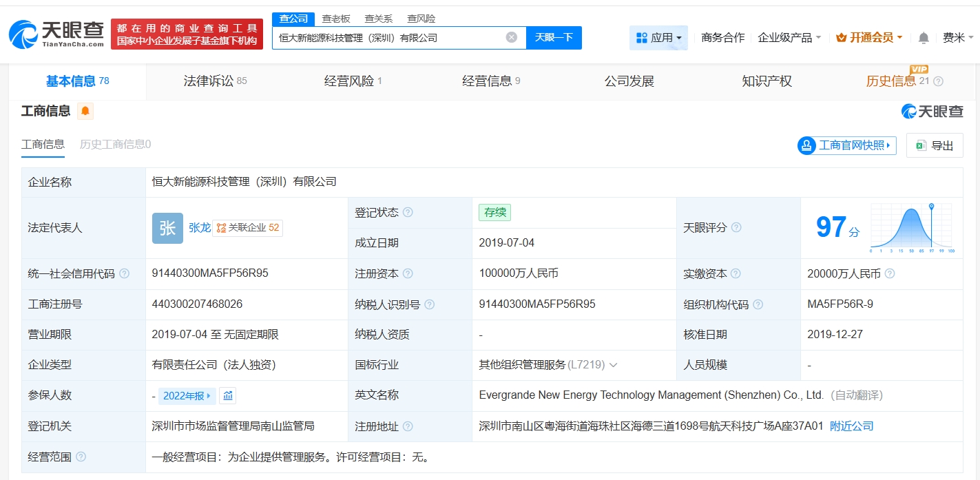Open the 关联企业 52 badge
The height and width of the screenshot is (480, 980).
pos(247,228)
